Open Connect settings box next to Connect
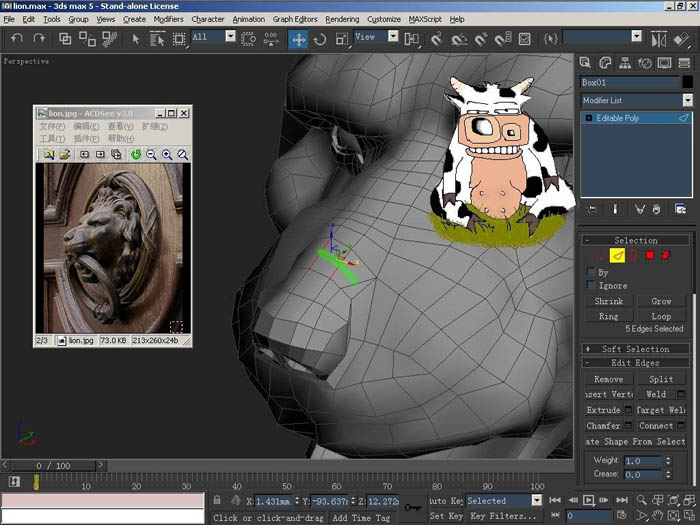 tap(681, 425)
